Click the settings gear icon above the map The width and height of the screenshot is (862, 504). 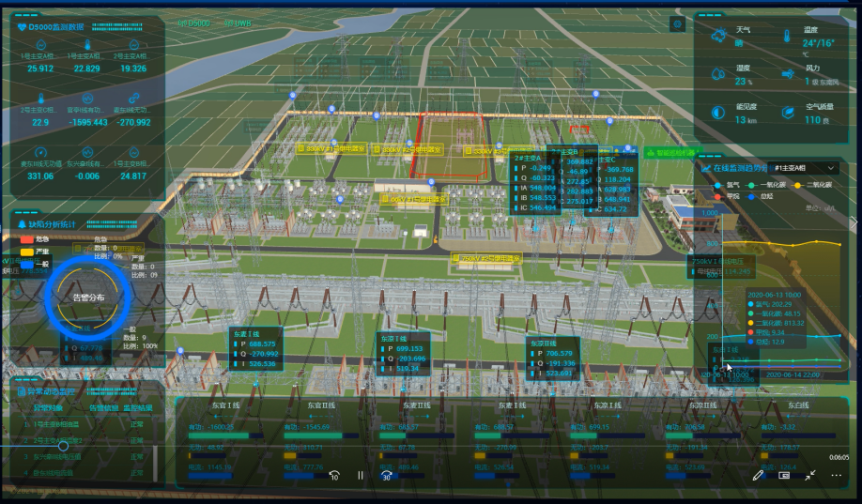point(677,24)
